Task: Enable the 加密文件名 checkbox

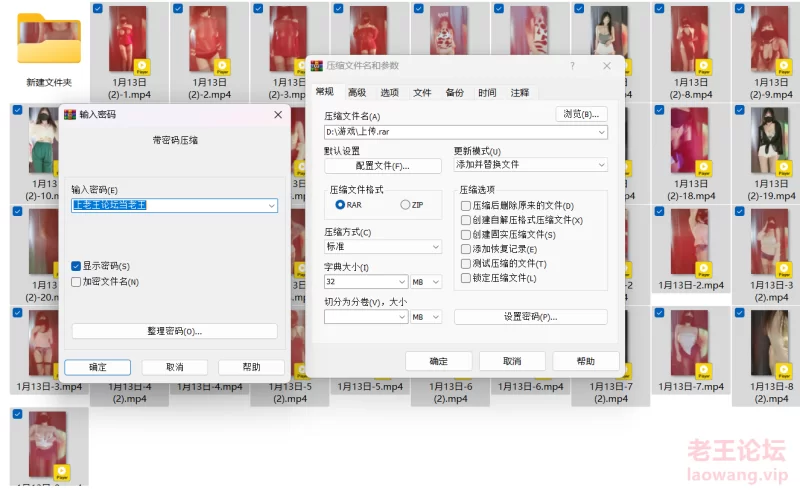Action: click(x=76, y=282)
